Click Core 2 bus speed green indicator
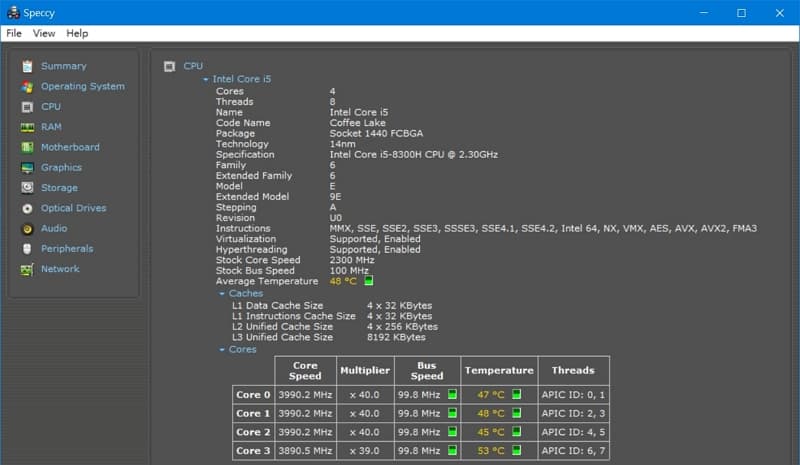This screenshot has width=800, height=465. pos(452,432)
